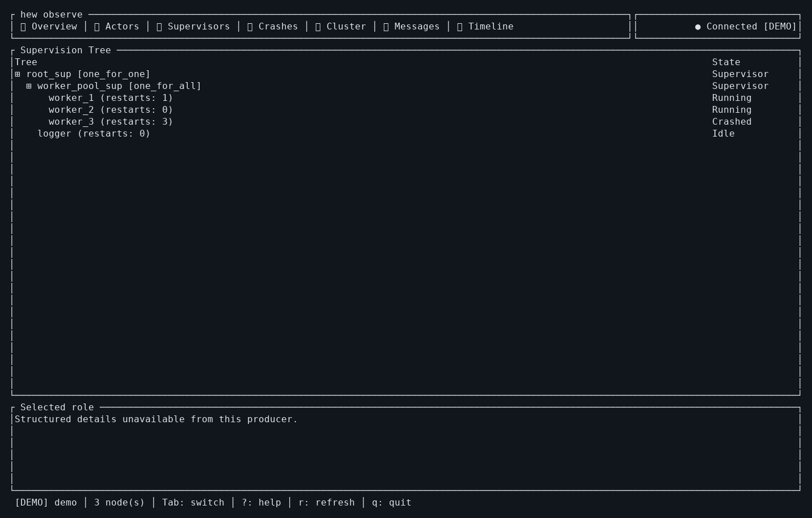The image size is (812, 518).
Task: Click the hew observe title
Action: [x=52, y=15]
